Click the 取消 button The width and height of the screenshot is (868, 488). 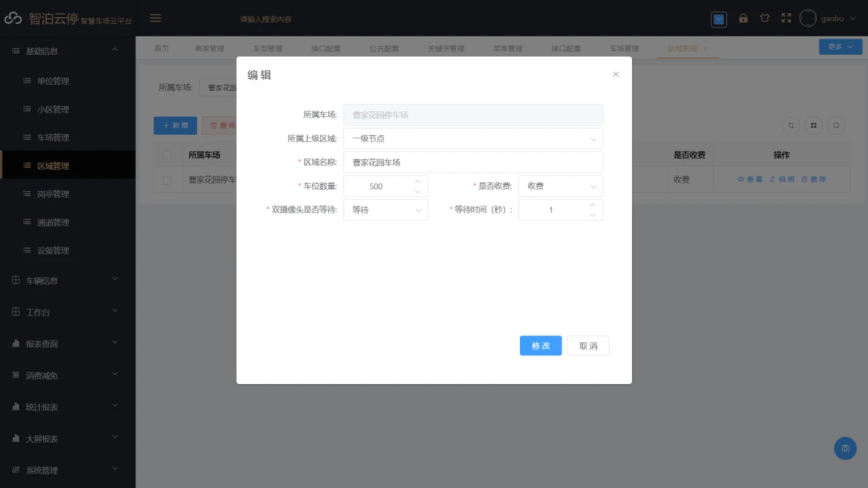(588, 346)
